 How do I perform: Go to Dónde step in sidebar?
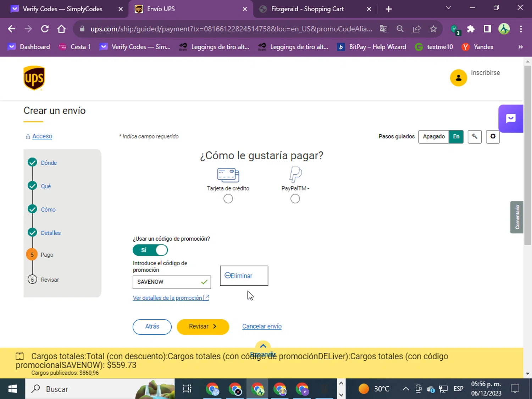(49, 163)
